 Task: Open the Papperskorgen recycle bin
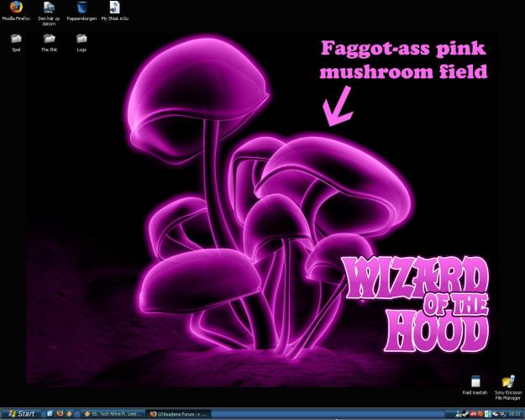pos(81,9)
